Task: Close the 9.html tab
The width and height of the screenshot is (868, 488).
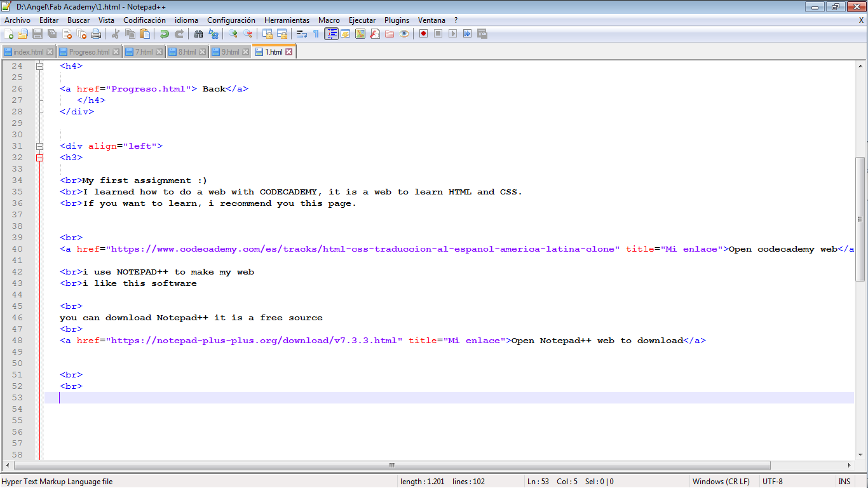Action: click(245, 52)
